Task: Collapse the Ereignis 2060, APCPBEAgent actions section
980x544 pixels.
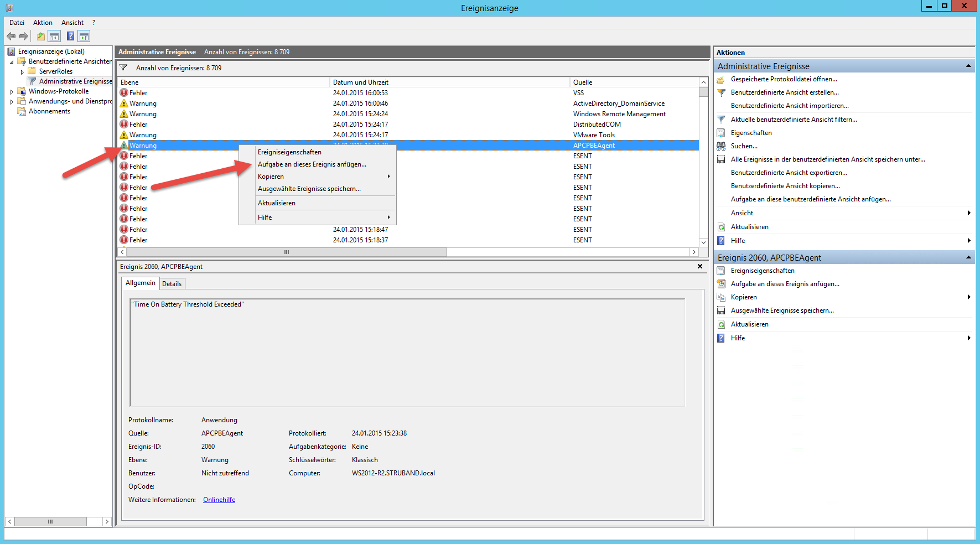Action: (x=968, y=257)
